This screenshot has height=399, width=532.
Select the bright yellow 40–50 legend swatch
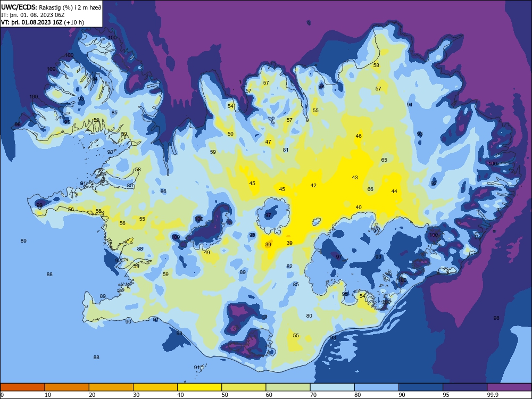[199, 387]
